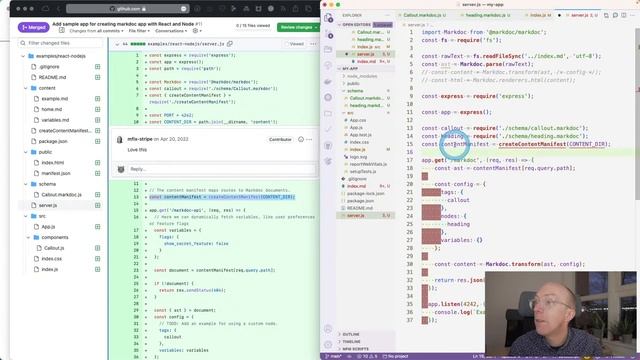Click the No project item in VS Code status bar
The height and width of the screenshot is (360, 640).
tap(396, 356)
